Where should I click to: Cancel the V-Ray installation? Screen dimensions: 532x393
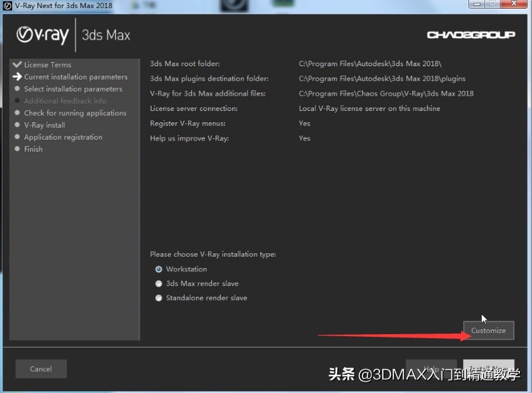click(41, 369)
